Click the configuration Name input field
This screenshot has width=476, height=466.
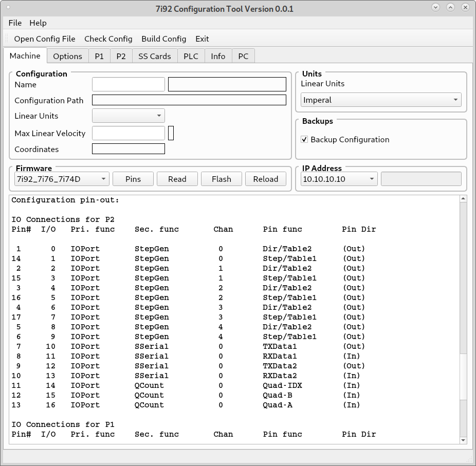click(x=129, y=84)
